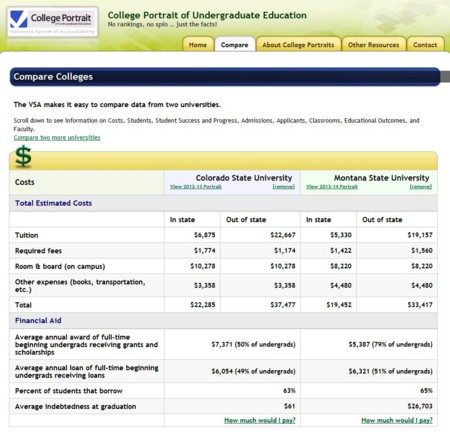This screenshot has width=450, height=432.
Task: Click Colorado grant award $7,371 value
Action: 253,344
